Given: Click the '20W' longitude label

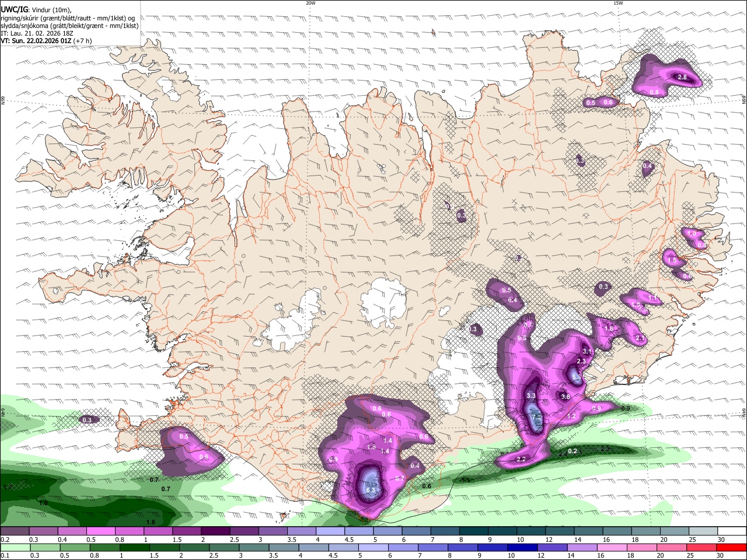Looking at the screenshot, I should pyautogui.click(x=310, y=3).
